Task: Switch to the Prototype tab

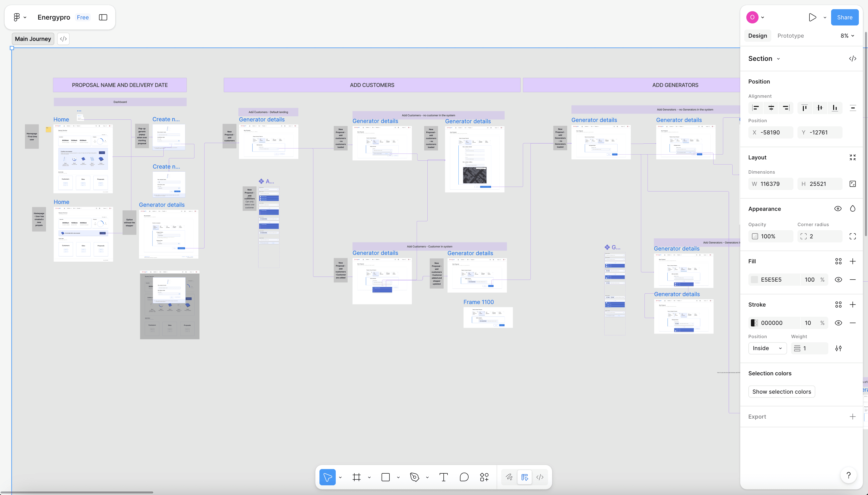Action: tap(791, 36)
